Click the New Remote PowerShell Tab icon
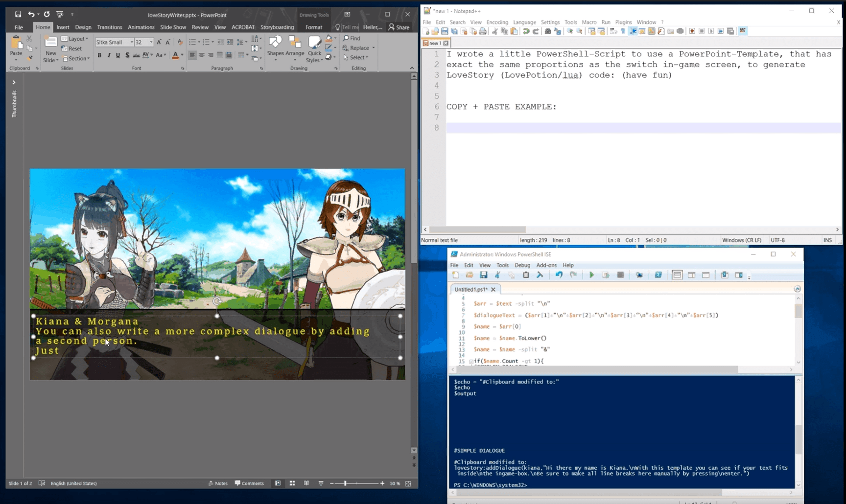Image resolution: width=846 pixels, height=504 pixels. pyautogui.click(x=639, y=275)
